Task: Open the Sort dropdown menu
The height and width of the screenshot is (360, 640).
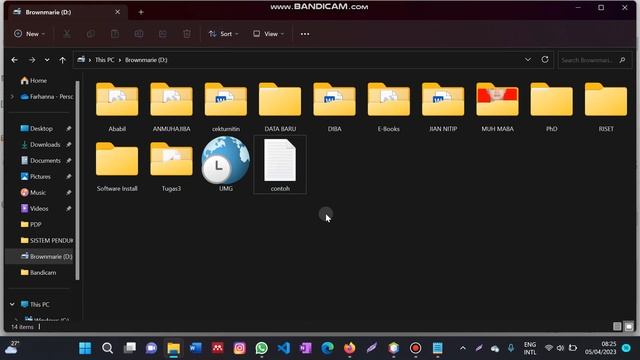Action: pos(223,34)
